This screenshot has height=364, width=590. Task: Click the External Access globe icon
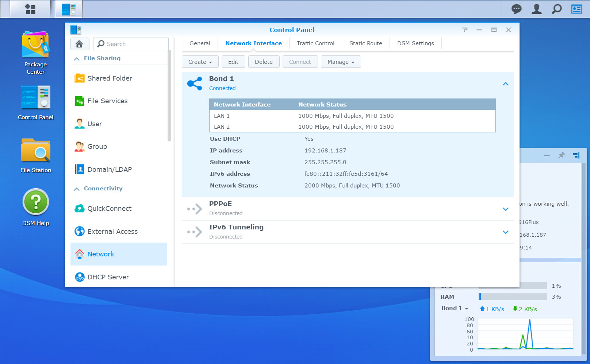79,231
